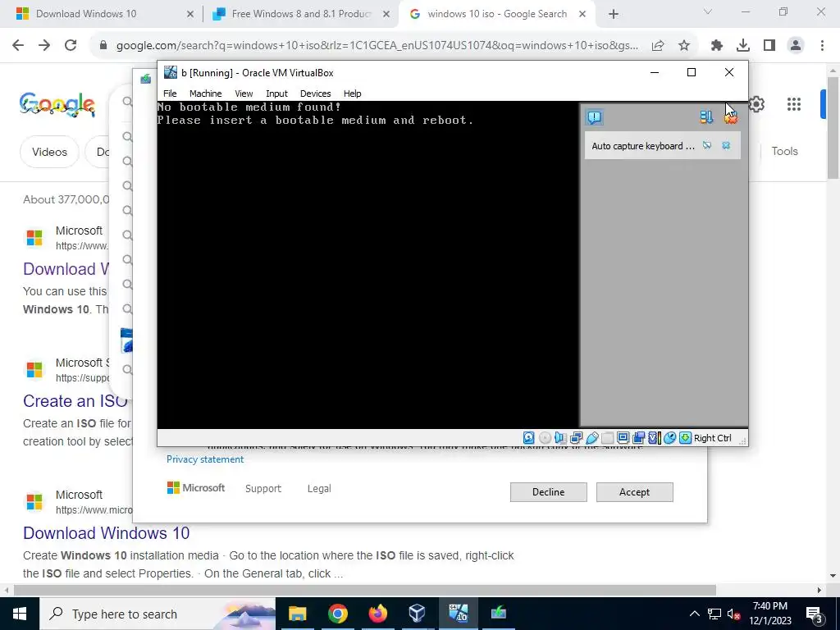Select the Videos search filter chip

[49, 152]
